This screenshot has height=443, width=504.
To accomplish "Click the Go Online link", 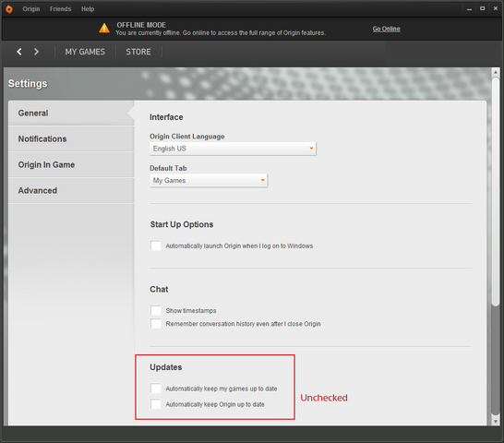I will click(387, 29).
